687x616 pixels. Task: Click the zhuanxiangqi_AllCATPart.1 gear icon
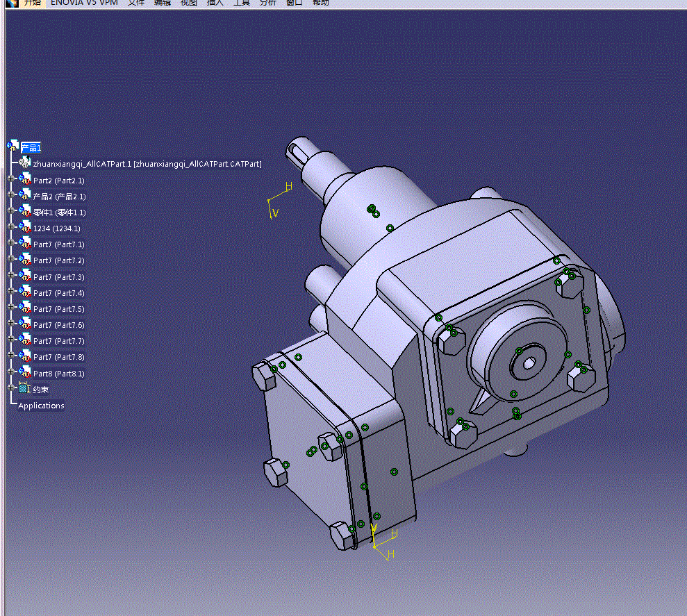tap(25, 162)
